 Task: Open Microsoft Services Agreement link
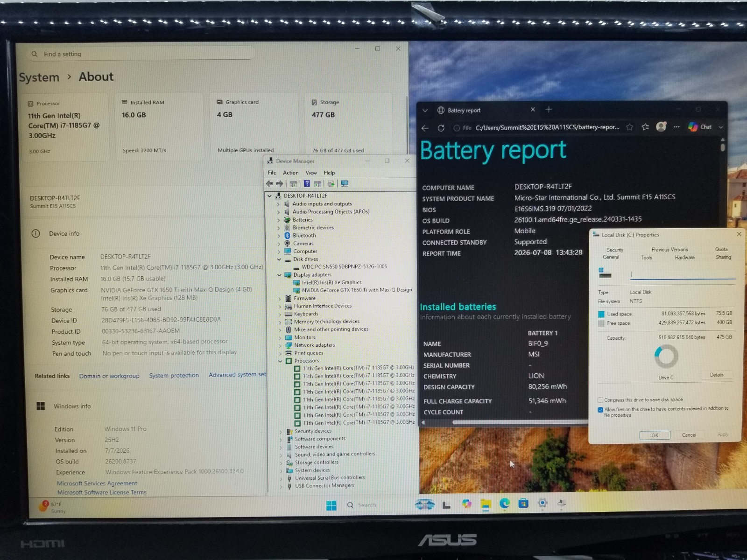pos(97,483)
